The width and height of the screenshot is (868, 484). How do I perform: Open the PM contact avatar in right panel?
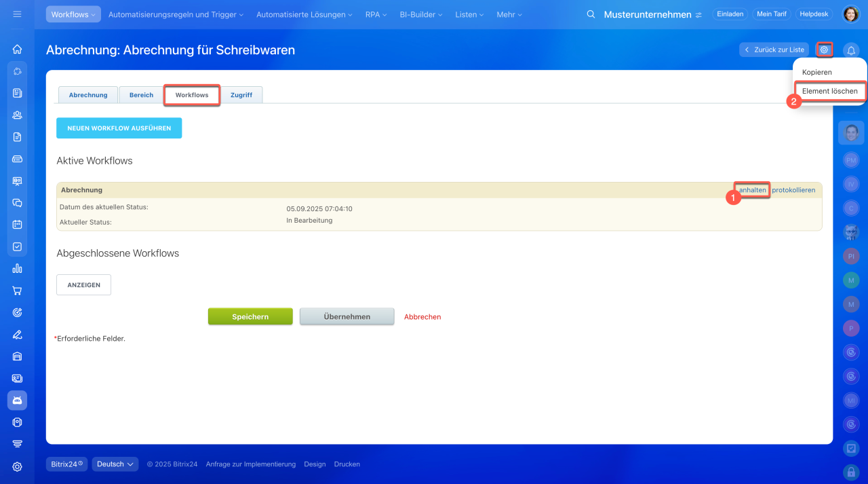click(x=851, y=160)
